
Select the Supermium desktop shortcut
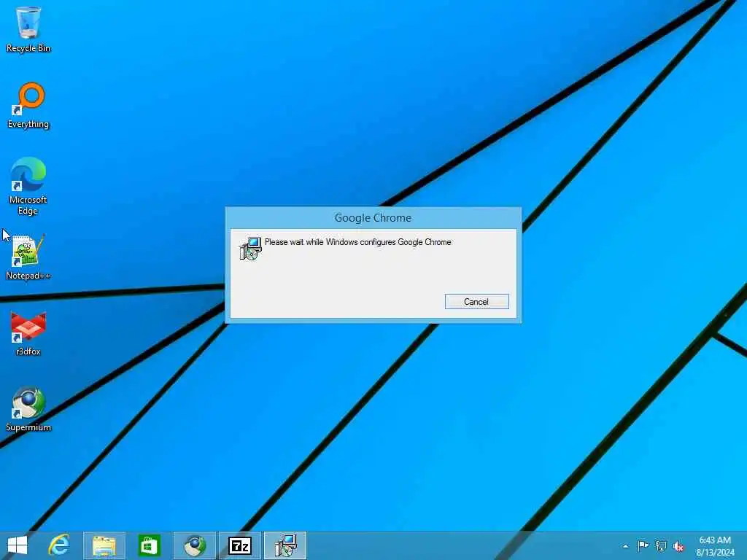click(x=28, y=409)
